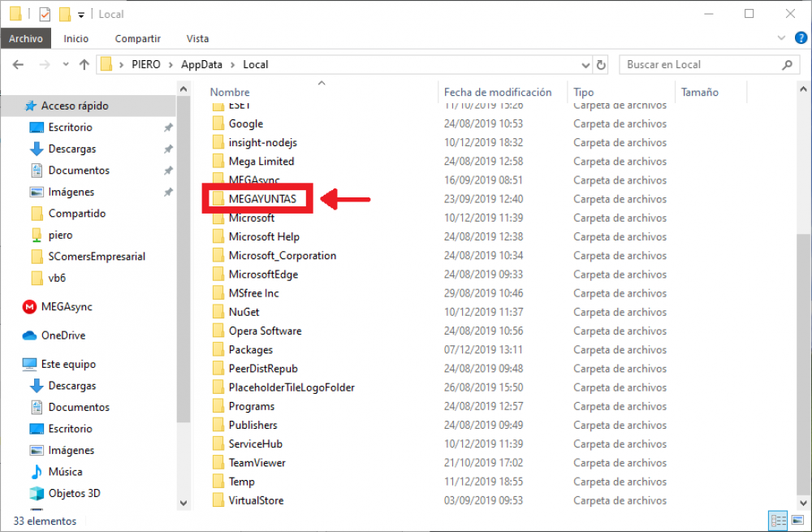This screenshot has height=532, width=812.
Task: Open SComersEmpresarial in the navigation pane
Action: [97, 257]
